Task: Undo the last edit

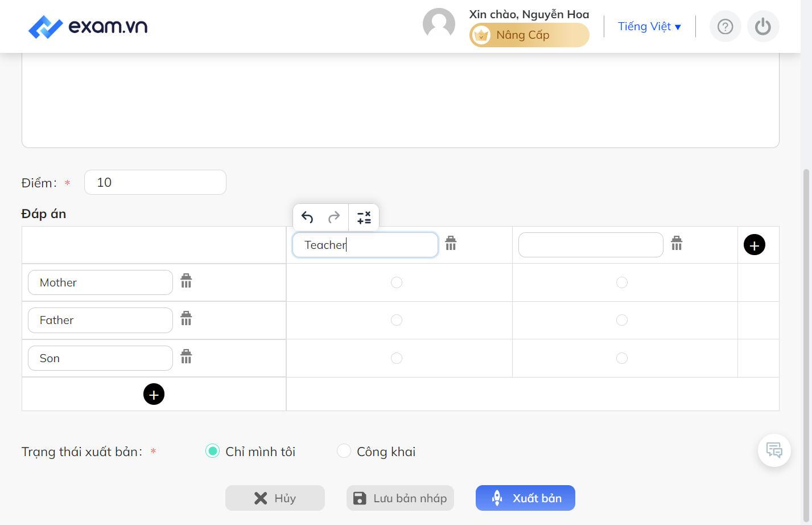Action: 307,218
